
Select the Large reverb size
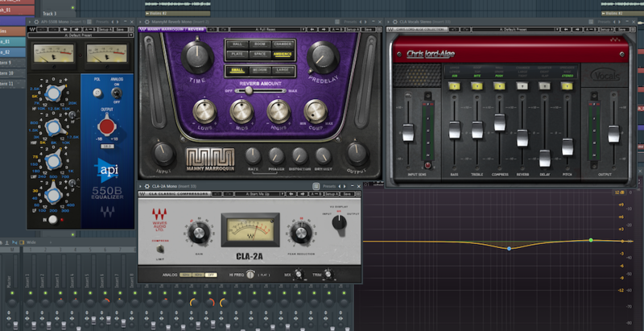click(283, 70)
